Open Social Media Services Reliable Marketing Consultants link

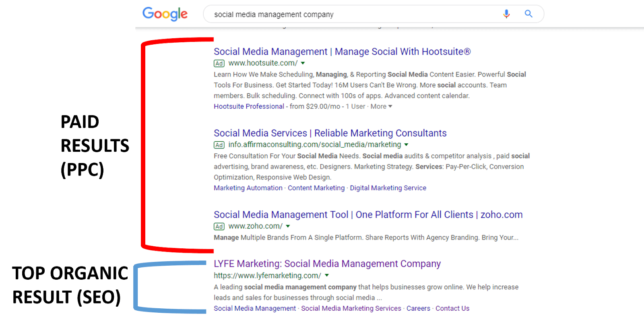click(330, 133)
